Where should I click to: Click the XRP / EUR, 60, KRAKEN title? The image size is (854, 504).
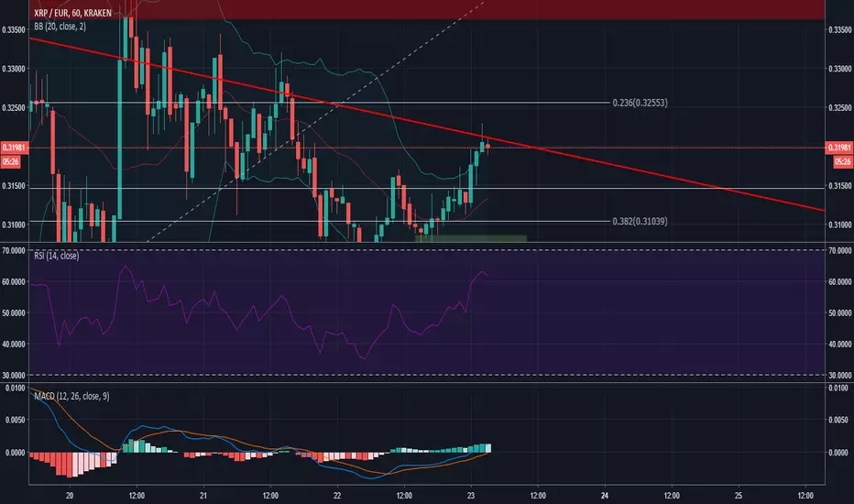pyautogui.click(x=72, y=13)
